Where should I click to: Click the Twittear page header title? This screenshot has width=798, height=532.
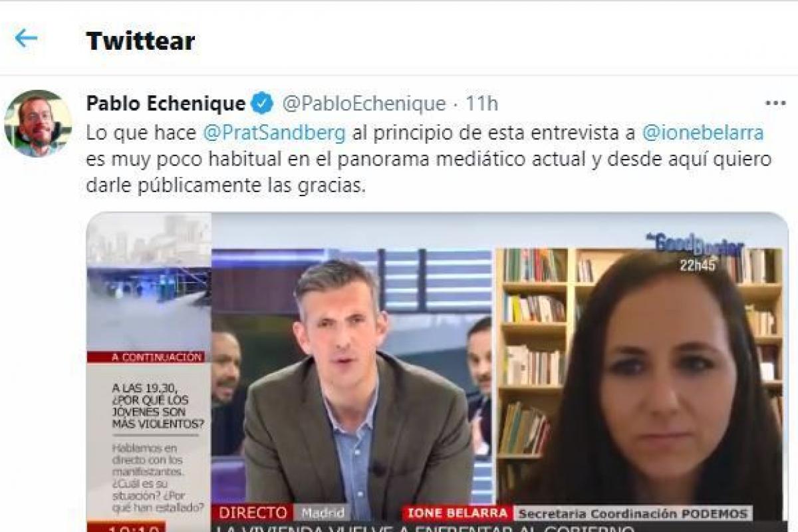click(140, 41)
